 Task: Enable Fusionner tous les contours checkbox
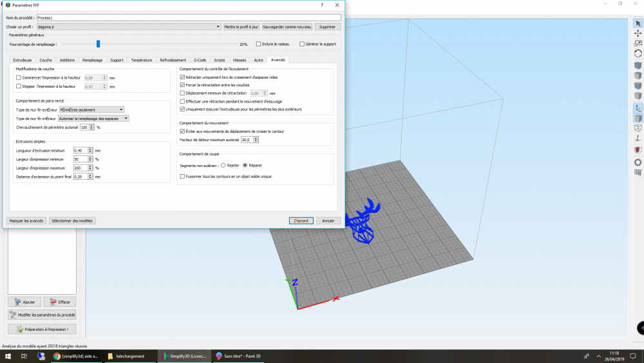(x=182, y=177)
